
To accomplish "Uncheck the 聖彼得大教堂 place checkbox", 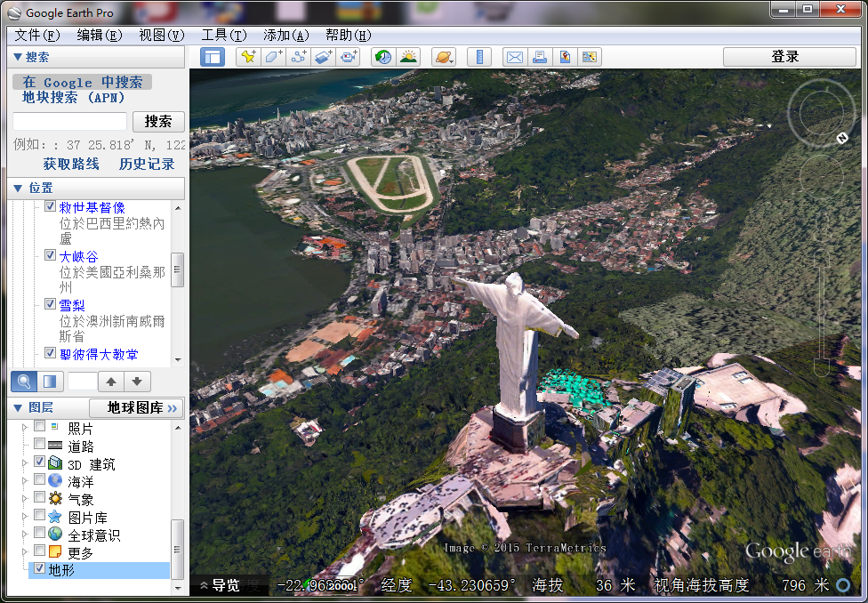I will pyautogui.click(x=50, y=353).
